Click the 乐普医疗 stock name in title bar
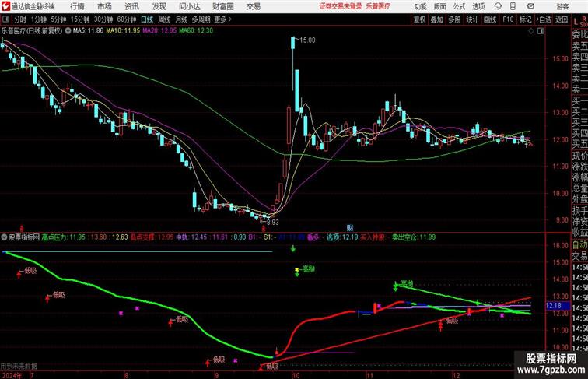 coord(378,6)
